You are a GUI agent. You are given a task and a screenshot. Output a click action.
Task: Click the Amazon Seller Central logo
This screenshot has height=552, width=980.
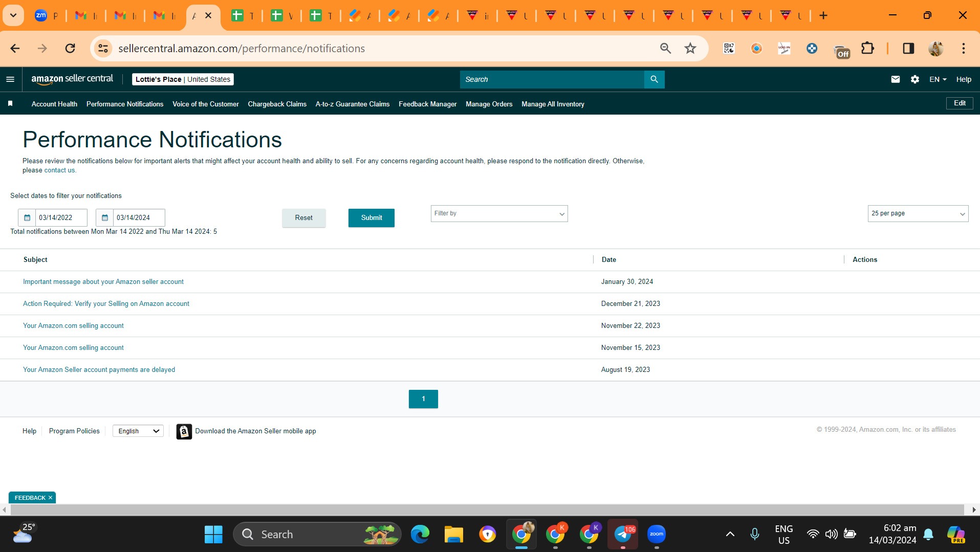(72, 79)
